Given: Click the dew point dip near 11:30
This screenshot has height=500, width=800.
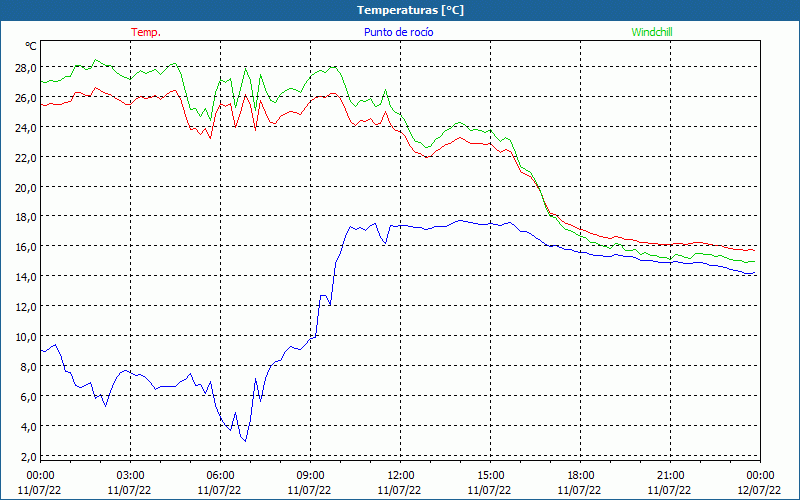Looking at the screenshot, I should [x=386, y=243].
